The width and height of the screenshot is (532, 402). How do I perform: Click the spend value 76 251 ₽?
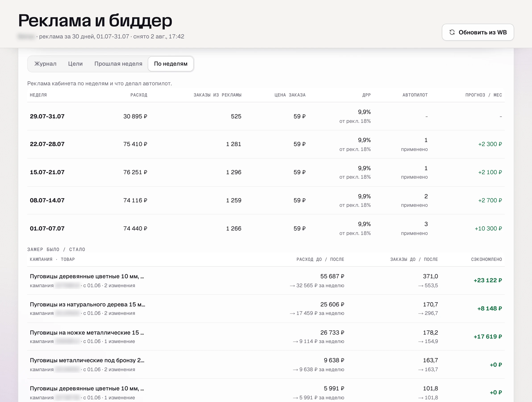click(x=135, y=172)
